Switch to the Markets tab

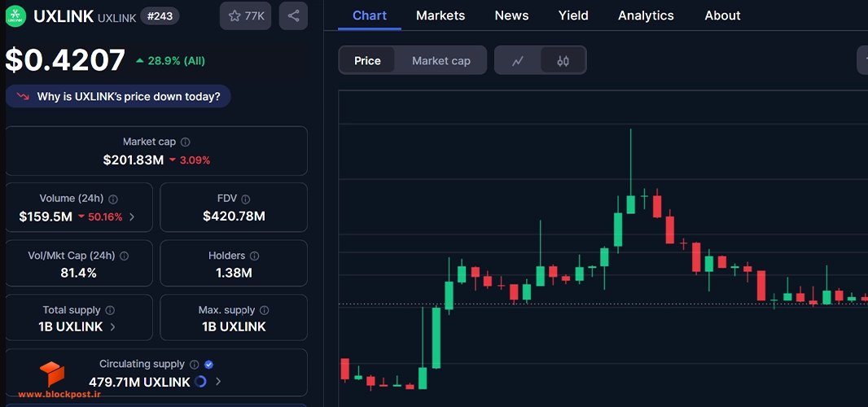pyautogui.click(x=441, y=15)
